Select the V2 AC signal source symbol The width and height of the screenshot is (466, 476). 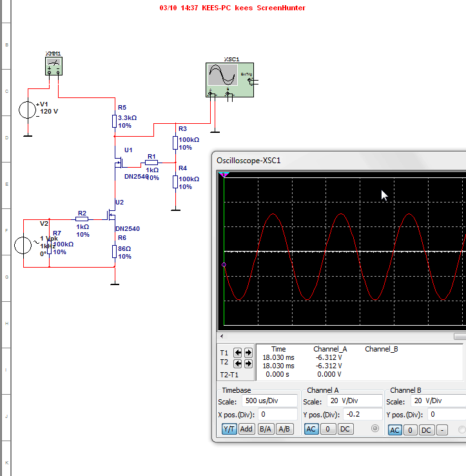(23, 245)
